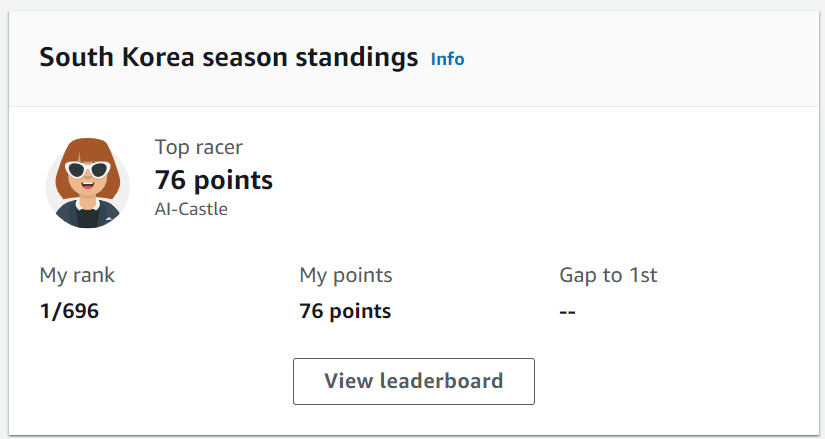Screen dimensions: 825x439
Task: Click the 76 points score under Top racer
Action: point(214,180)
